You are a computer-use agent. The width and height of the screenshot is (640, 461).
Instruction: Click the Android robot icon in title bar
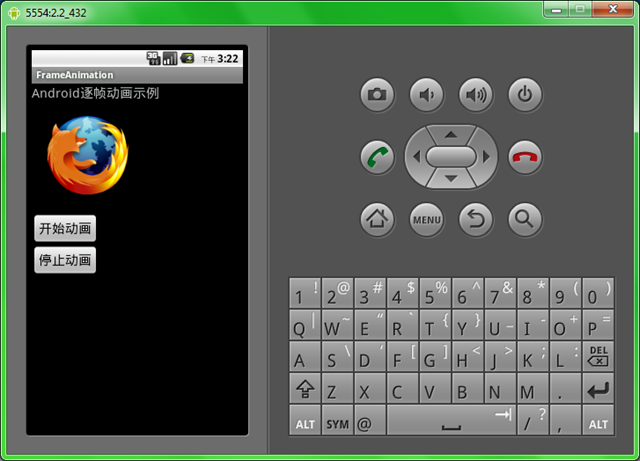tap(14, 13)
